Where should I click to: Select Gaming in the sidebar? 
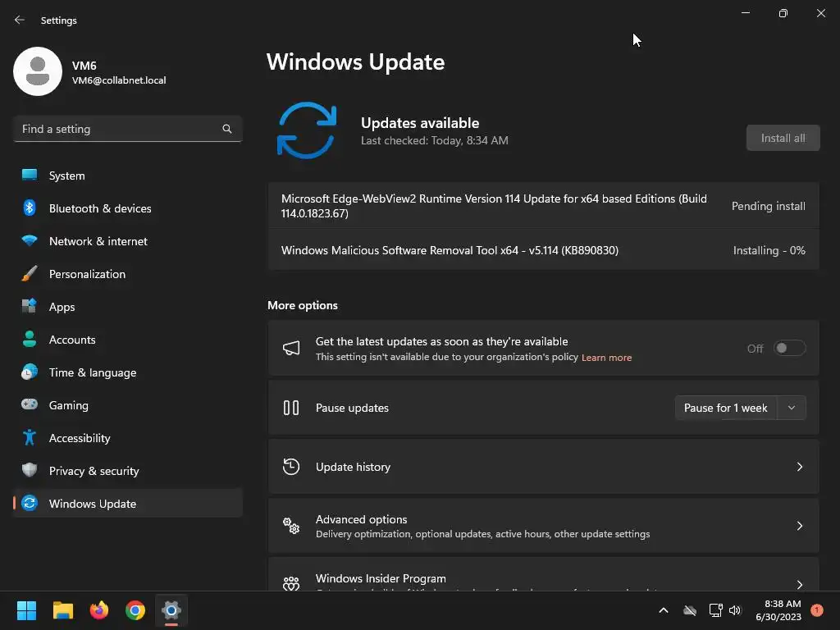pyautogui.click(x=127, y=404)
